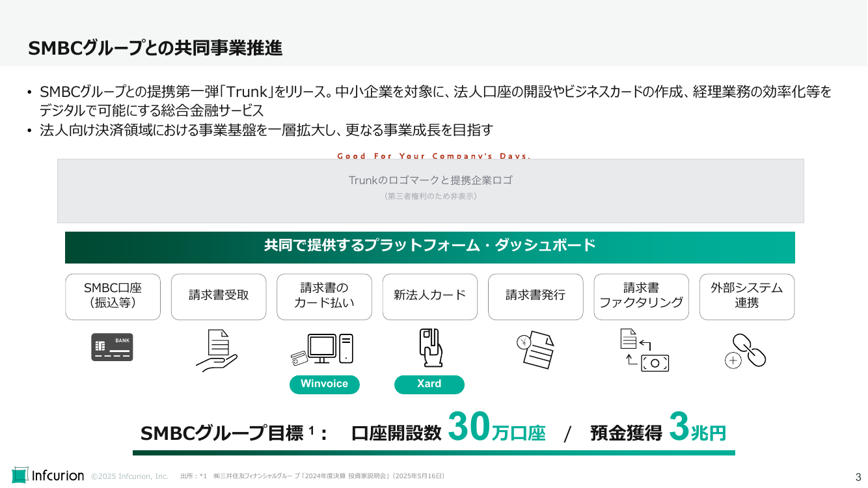Select the SMBC口座(振込等) box
The height and width of the screenshot is (488, 868).
tap(113, 297)
